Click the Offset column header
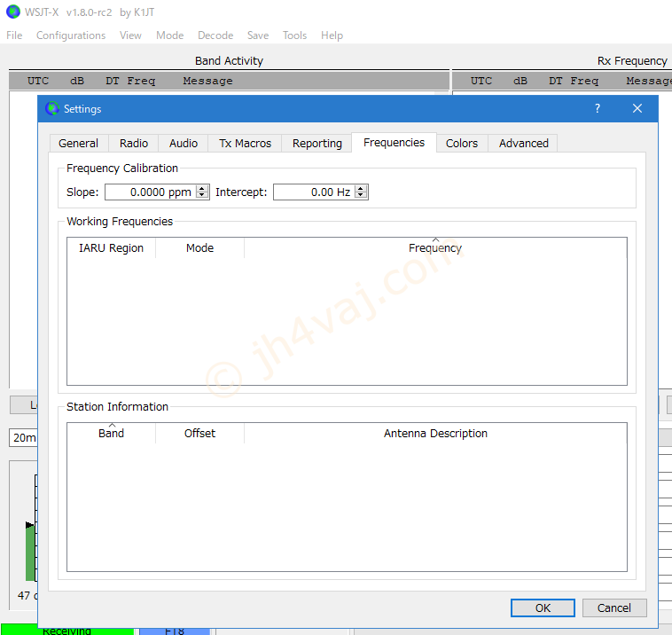Screen dimensions: 672x635 point(199,433)
